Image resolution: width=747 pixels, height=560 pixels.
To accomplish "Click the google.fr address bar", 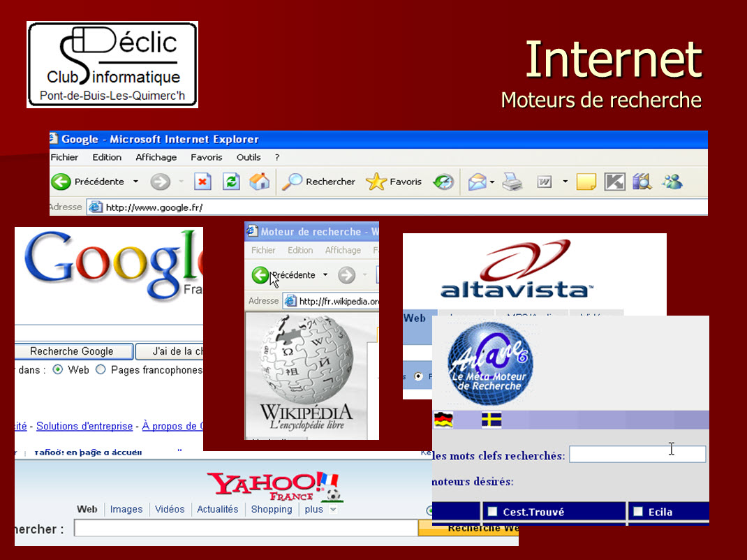I will [x=397, y=207].
